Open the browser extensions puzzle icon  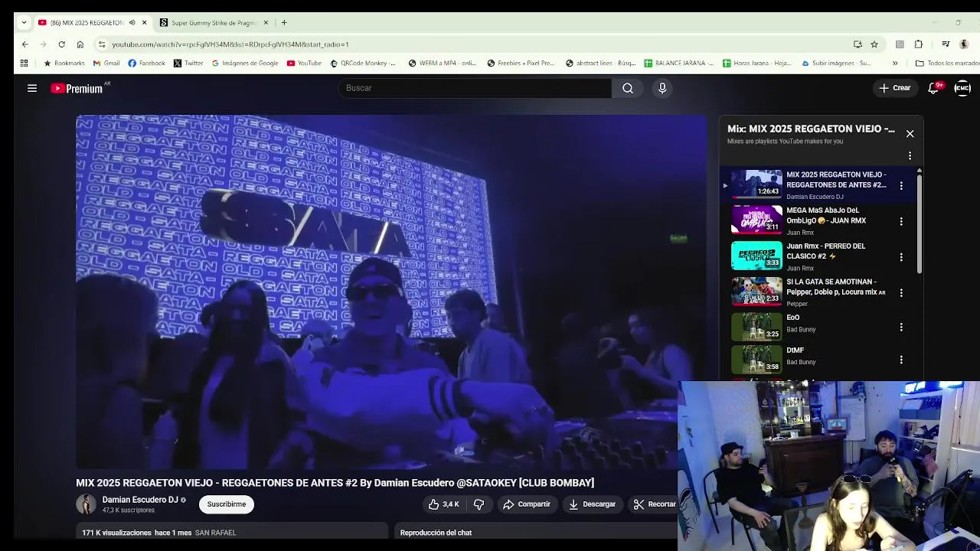pyautogui.click(x=919, y=44)
